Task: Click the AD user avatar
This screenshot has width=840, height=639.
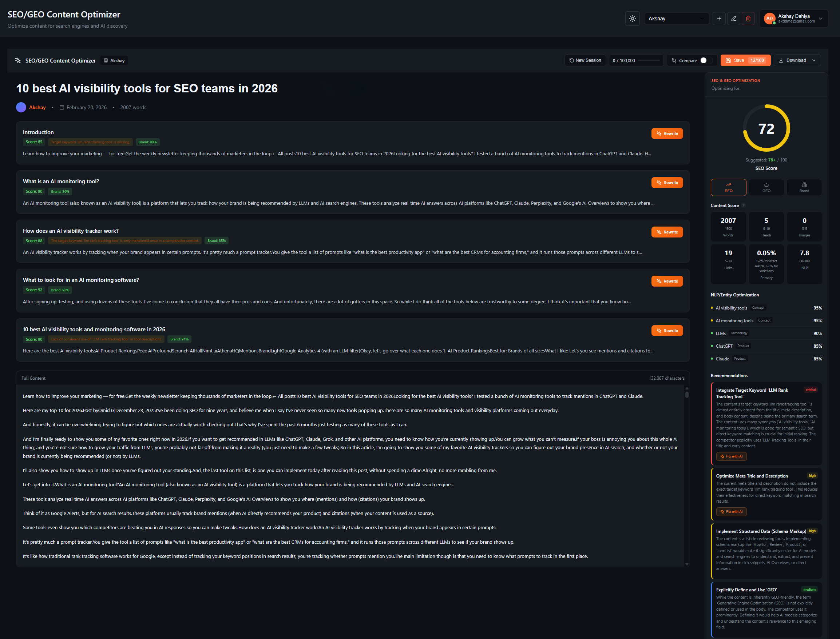Action: [769, 19]
